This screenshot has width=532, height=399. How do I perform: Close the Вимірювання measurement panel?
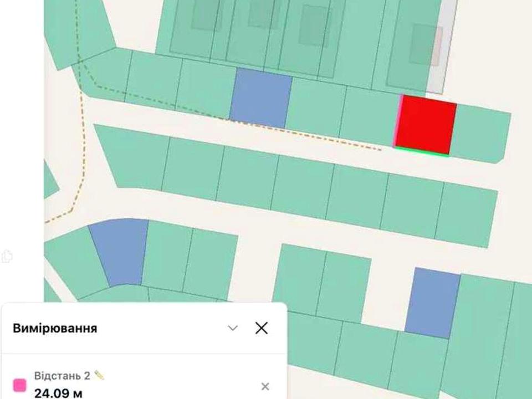click(261, 328)
